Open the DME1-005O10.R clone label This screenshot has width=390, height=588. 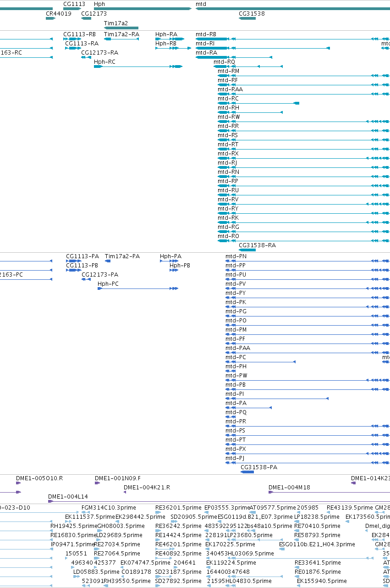pyautogui.click(x=39, y=478)
